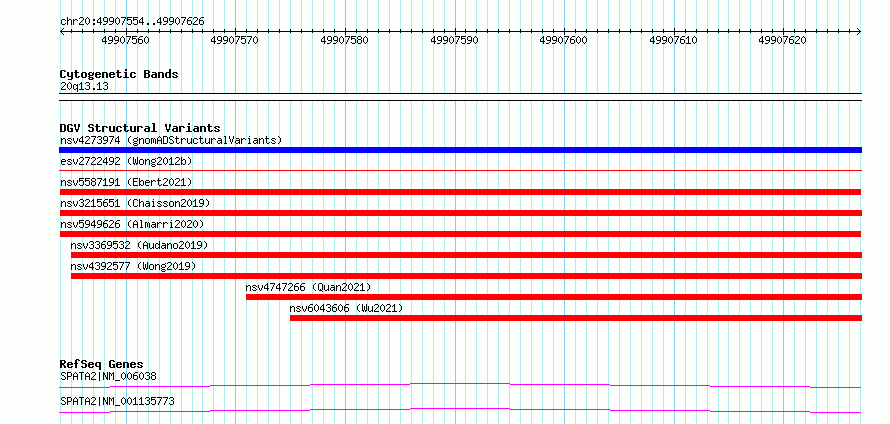Click ruler position 49907610
This screenshot has width=890, height=424.
[x=673, y=40]
